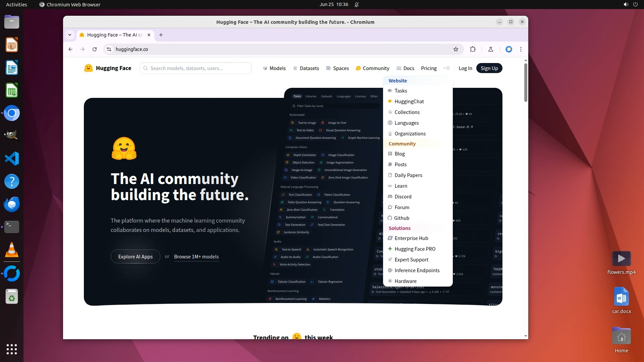The width and height of the screenshot is (644, 362).
Task: Open Visual Studio Code from dock
Action: [12, 159]
